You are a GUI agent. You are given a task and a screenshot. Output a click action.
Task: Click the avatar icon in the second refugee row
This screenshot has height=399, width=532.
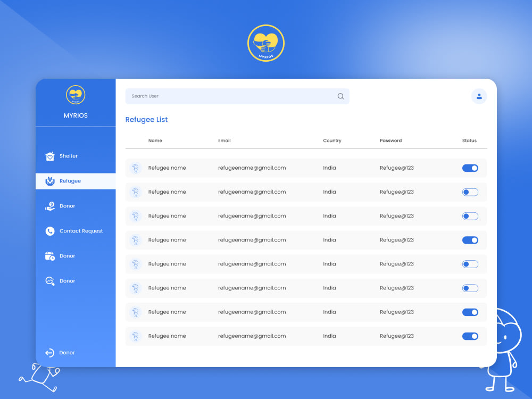click(136, 192)
